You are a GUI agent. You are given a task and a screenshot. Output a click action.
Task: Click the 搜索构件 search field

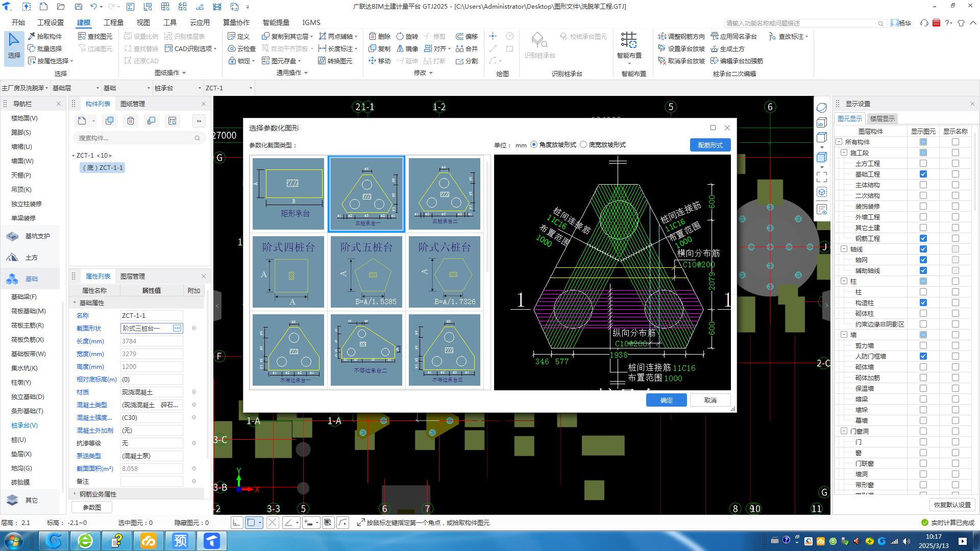click(139, 138)
